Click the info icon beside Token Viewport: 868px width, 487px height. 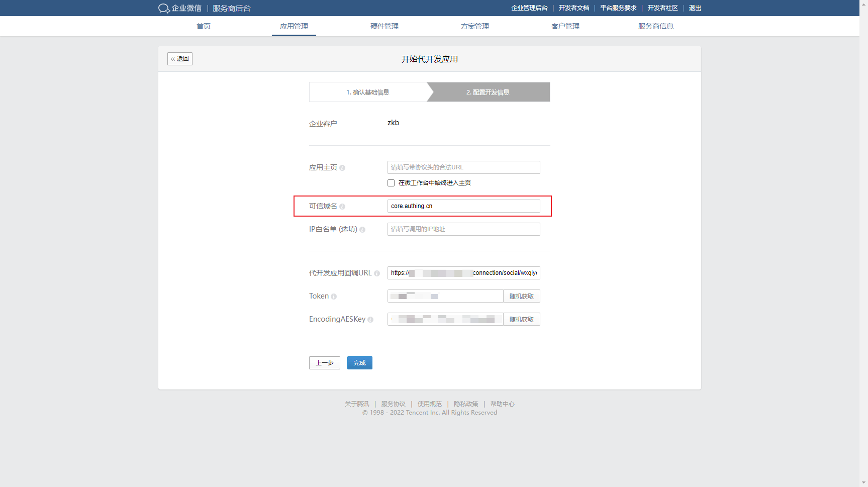[334, 297]
